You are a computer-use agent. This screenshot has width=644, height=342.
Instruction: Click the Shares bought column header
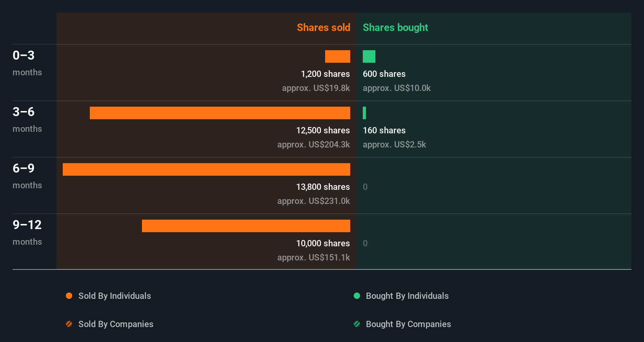click(395, 27)
